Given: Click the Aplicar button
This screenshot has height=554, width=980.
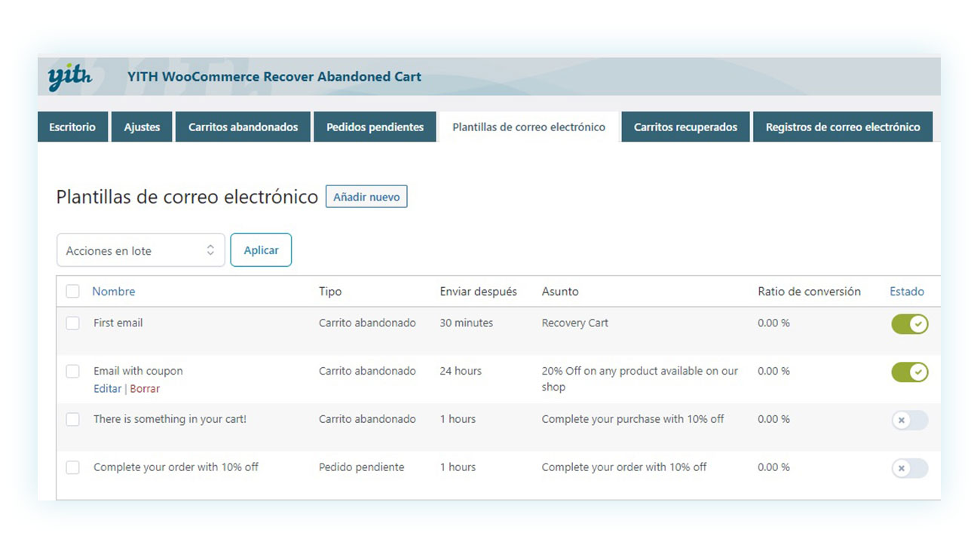Looking at the screenshot, I should pyautogui.click(x=261, y=250).
